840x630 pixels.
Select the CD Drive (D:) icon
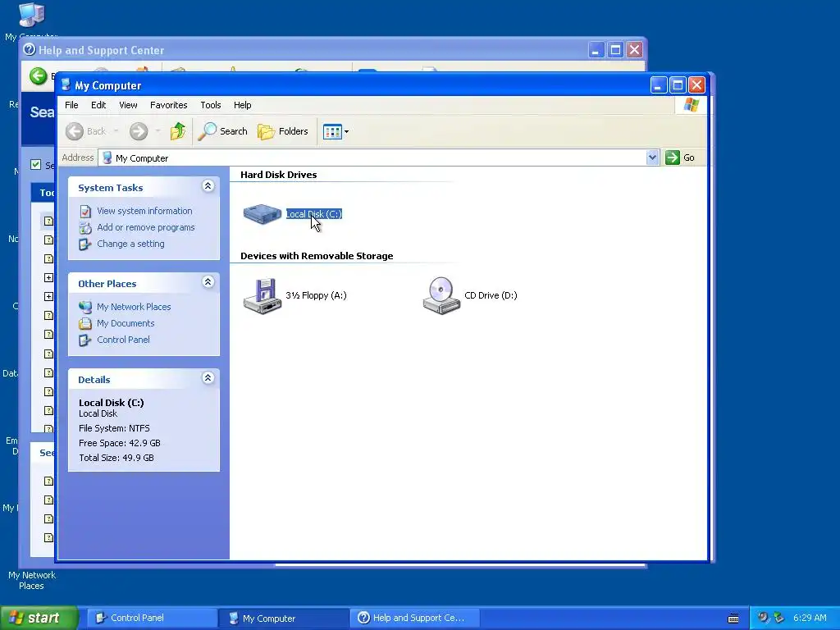(x=441, y=295)
